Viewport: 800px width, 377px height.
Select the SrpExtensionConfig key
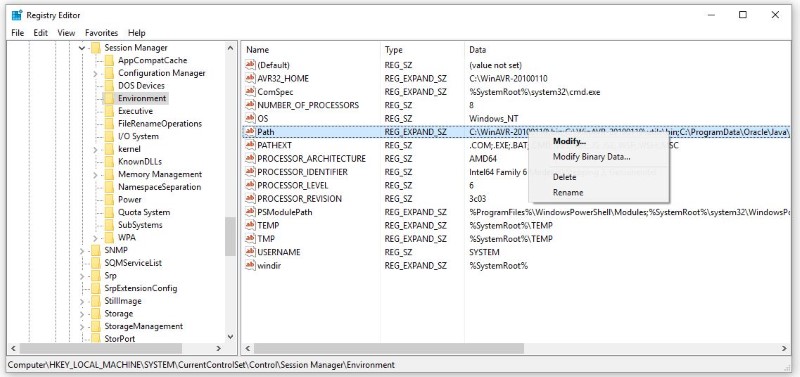click(x=141, y=288)
